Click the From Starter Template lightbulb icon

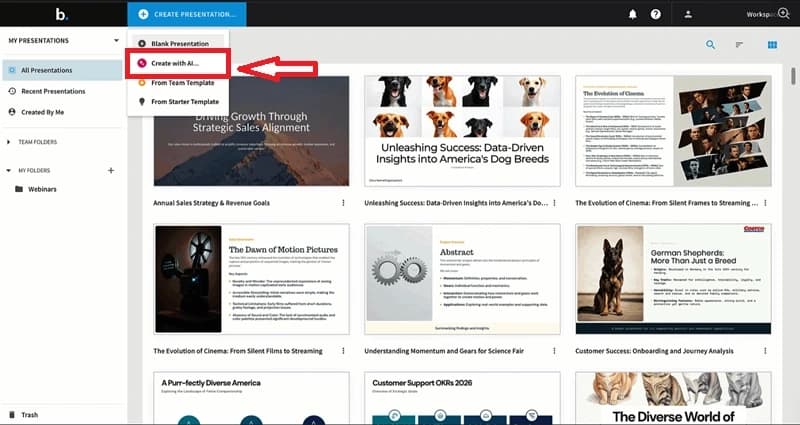pos(142,102)
